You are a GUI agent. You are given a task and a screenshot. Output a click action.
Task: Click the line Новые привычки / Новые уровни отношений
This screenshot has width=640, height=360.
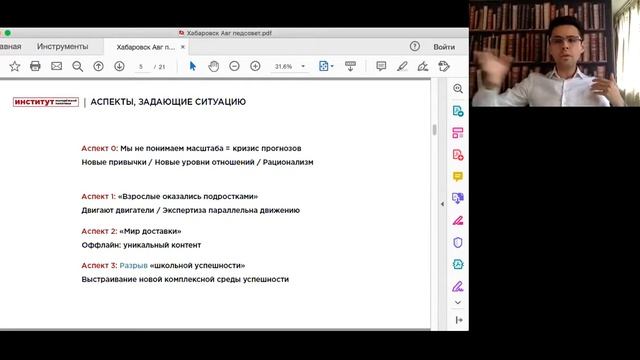tap(198, 162)
